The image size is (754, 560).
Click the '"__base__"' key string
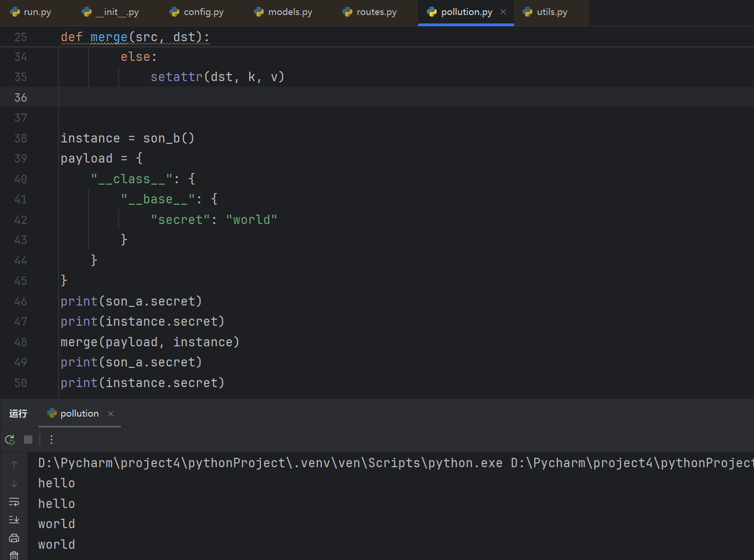(158, 199)
